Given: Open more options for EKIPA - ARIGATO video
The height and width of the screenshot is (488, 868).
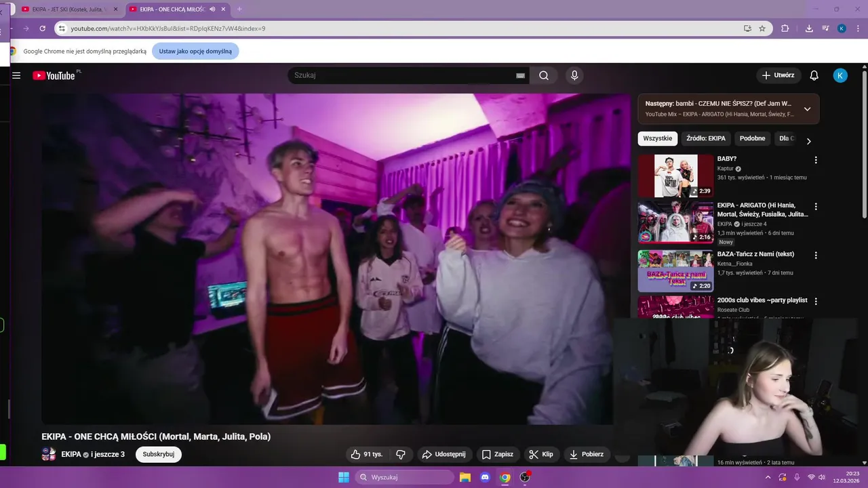Looking at the screenshot, I should coord(816,206).
